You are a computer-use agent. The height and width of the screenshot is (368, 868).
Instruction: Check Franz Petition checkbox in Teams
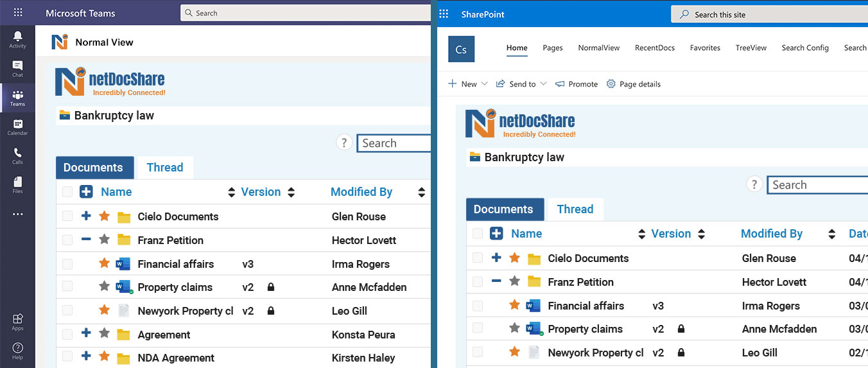click(x=67, y=240)
